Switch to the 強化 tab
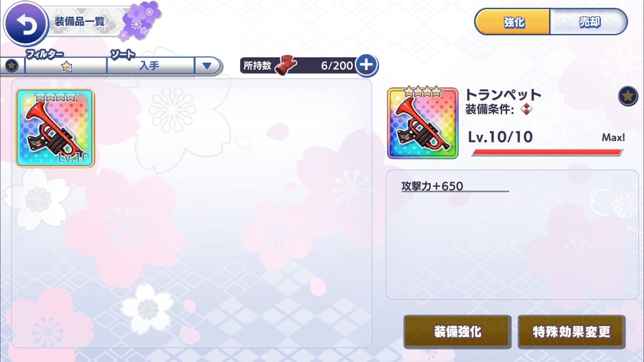This screenshot has width=644, height=362. 513,22
